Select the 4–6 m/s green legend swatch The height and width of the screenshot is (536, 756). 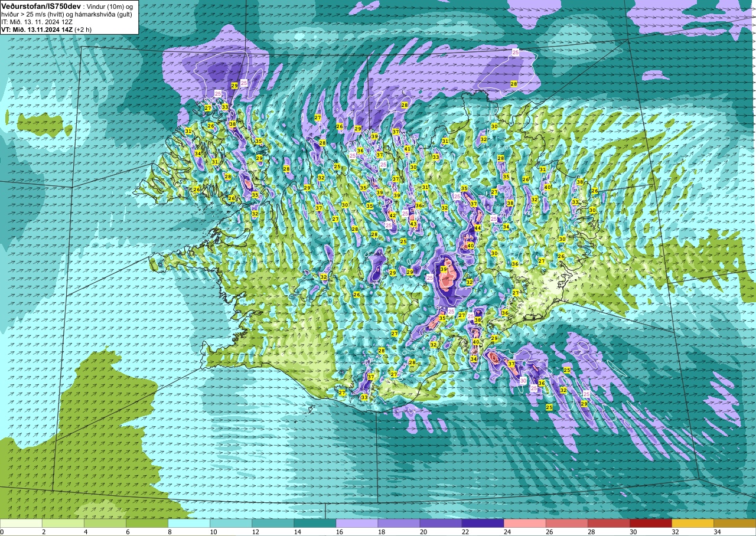pyautogui.click(x=105, y=523)
